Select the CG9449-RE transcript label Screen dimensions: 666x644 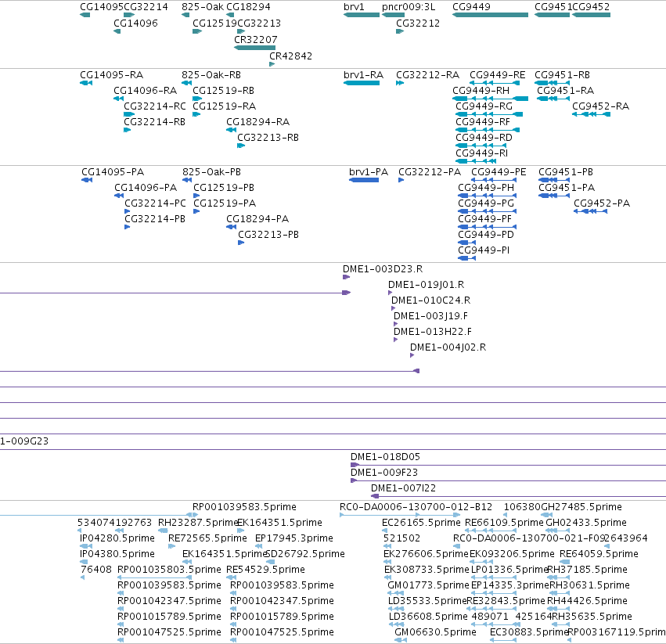498,75
